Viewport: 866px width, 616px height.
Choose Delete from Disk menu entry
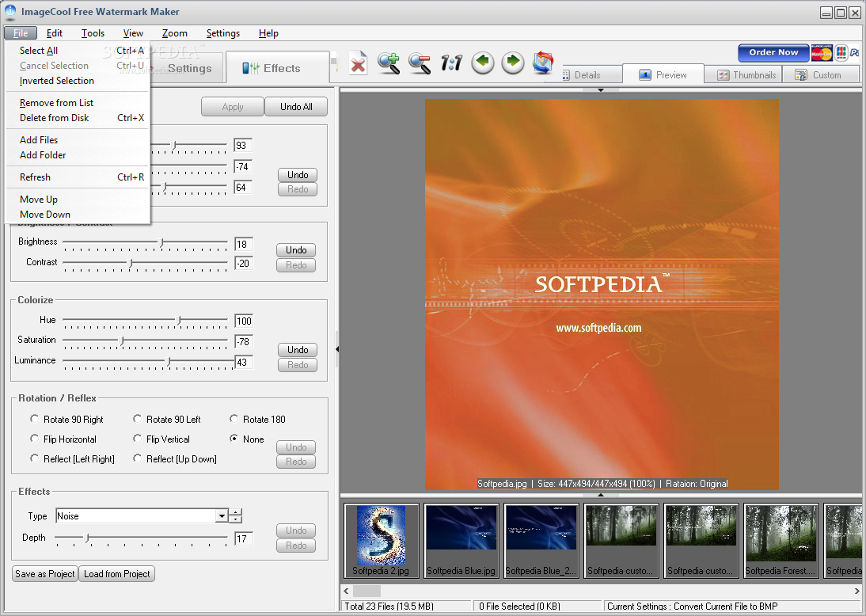78,118
